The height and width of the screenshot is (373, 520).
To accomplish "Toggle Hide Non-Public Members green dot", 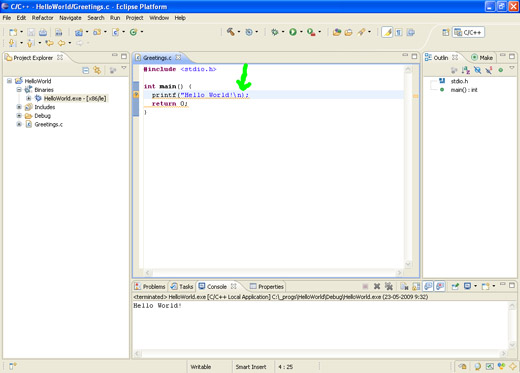I will pyautogui.click(x=500, y=70).
